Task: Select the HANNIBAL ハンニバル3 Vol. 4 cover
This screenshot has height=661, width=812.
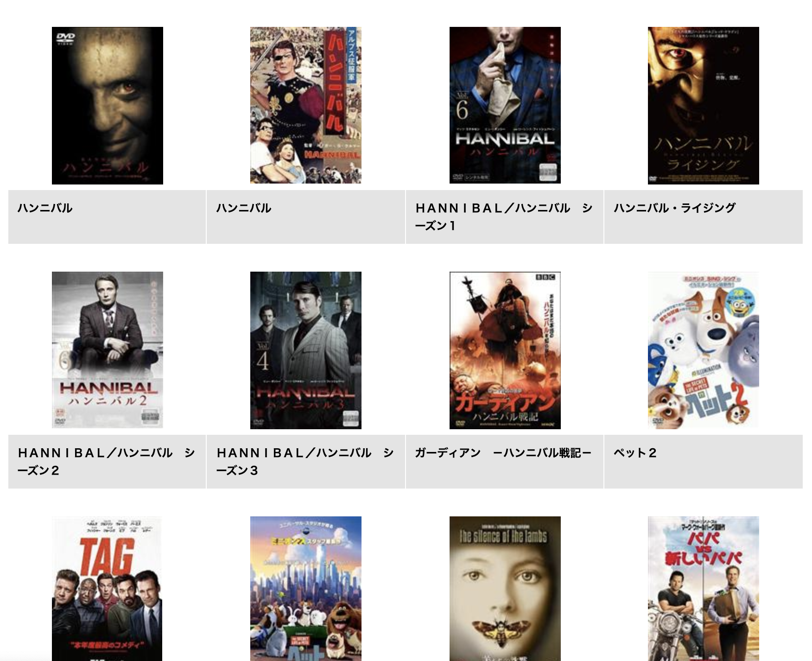Action: click(x=306, y=350)
